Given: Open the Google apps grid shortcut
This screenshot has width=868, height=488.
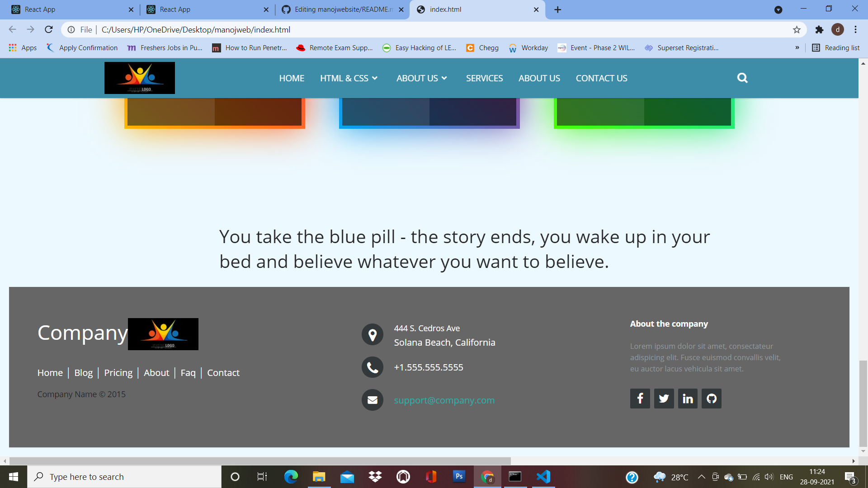Looking at the screenshot, I should [x=23, y=48].
